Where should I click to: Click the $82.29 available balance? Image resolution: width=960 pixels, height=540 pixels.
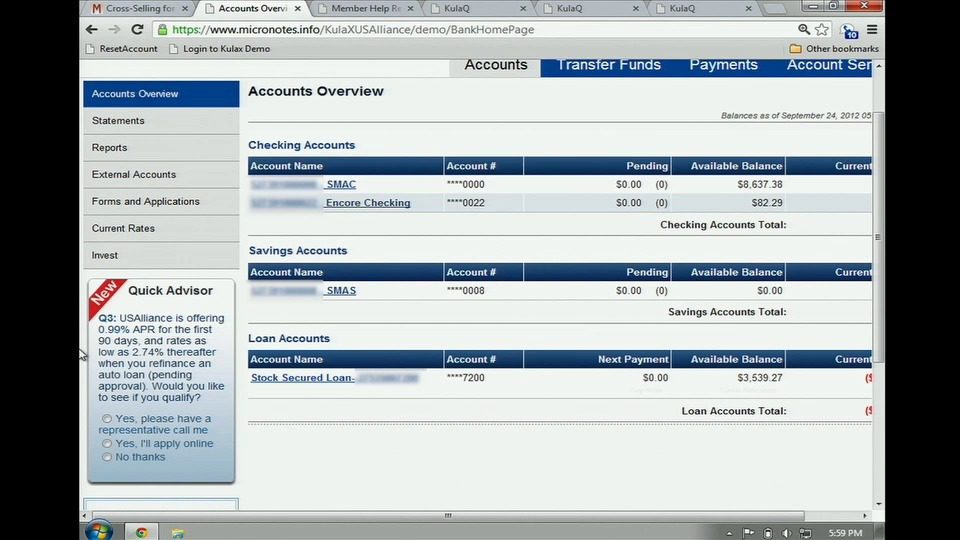(x=767, y=203)
